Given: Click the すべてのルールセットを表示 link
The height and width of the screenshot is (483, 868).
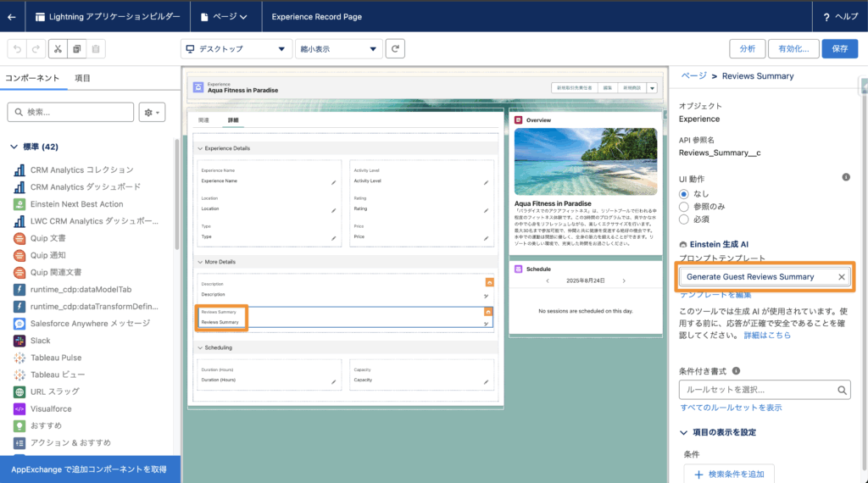Looking at the screenshot, I should 731,408.
